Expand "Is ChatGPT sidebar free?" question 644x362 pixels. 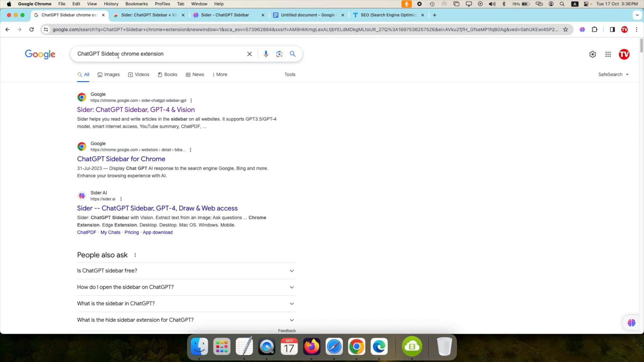[186, 271]
